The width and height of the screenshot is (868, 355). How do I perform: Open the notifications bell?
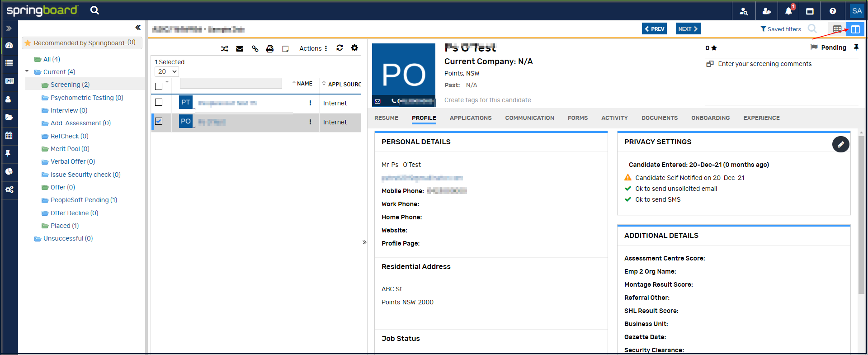click(788, 11)
